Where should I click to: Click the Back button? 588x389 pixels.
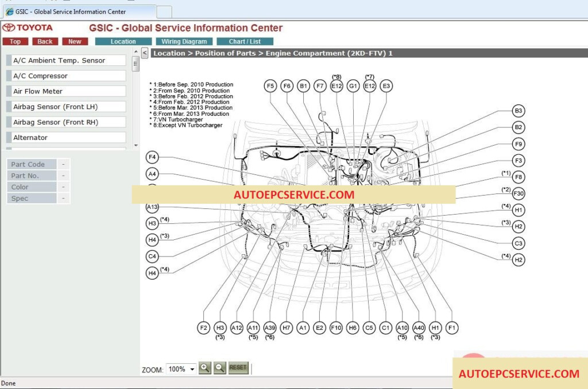tap(45, 42)
